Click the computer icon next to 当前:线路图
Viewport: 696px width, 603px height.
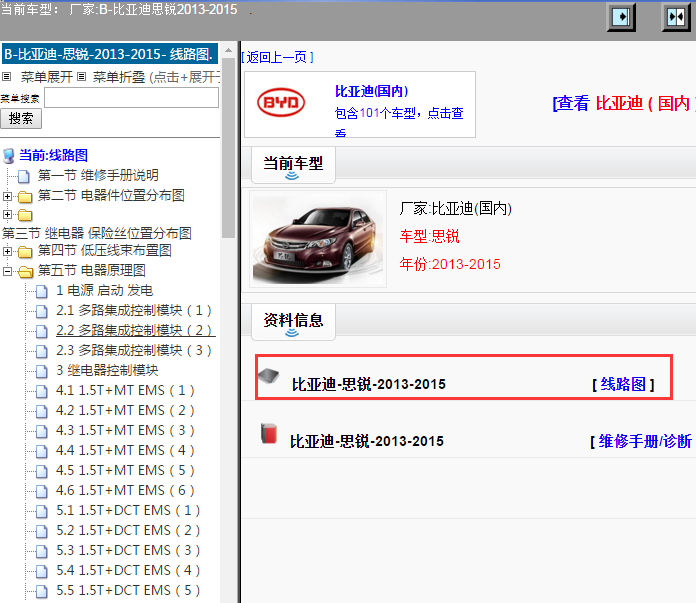pos(9,155)
